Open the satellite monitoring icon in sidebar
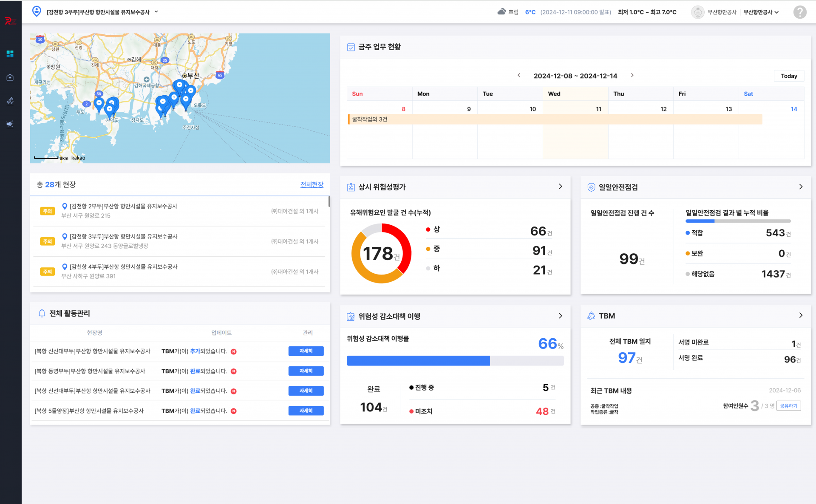The width and height of the screenshot is (816, 504). pos(10,101)
